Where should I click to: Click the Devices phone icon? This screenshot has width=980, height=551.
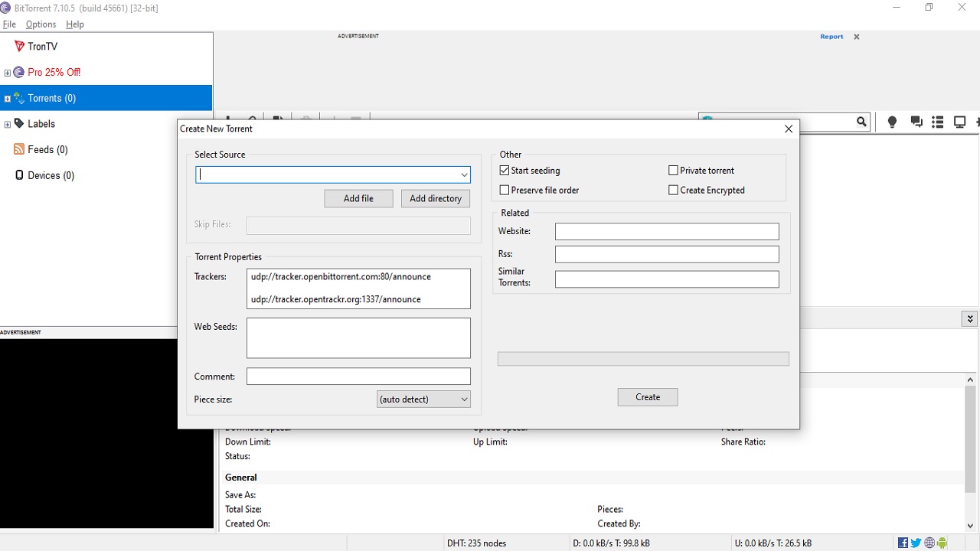[19, 175]
